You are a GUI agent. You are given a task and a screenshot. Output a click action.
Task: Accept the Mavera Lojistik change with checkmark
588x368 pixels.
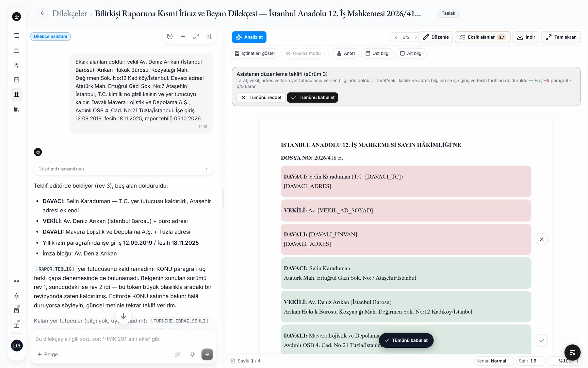tap(542, 340)
